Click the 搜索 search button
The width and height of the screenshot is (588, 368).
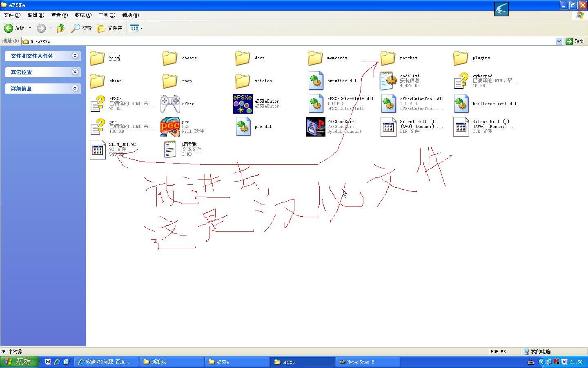point(81,28)
